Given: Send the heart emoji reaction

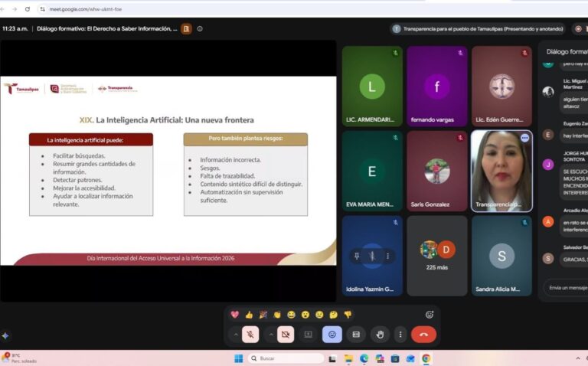Looking at the screenshot, I should (x=235, y=315).
